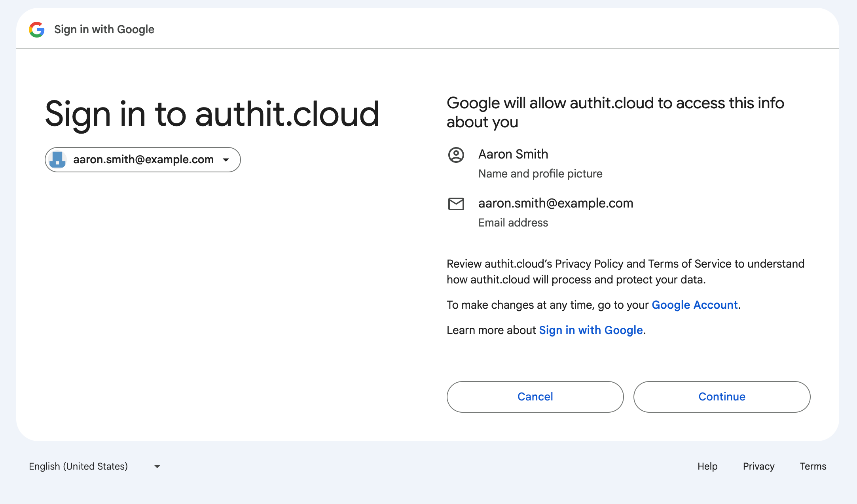The height and width of the screenshot is (504, 857).
Task: Click the person icon next to Aaron Smith
Action: (456, 156)
